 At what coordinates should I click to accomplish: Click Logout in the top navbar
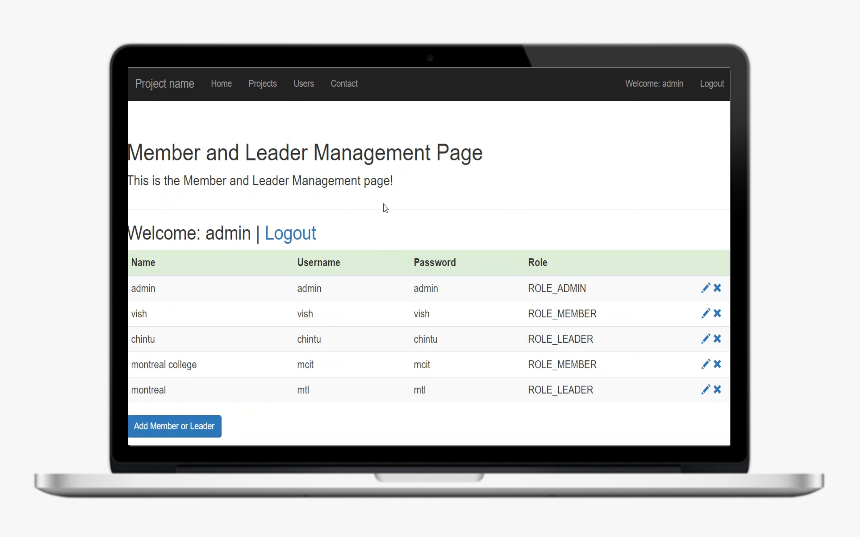click(712, 84)
